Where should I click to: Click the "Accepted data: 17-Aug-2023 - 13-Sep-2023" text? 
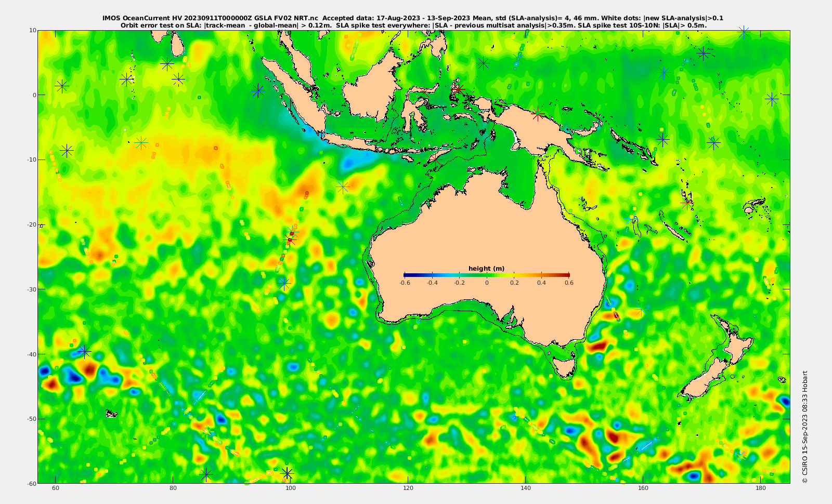click(397, 18)
